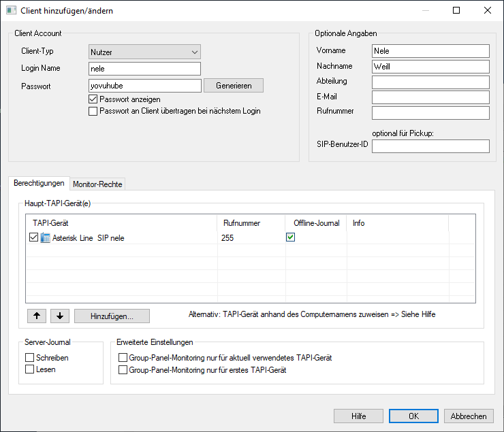This screenshot has width=504, height=432.
Task: Open Hilfe from the bottom buttons
Action: pyautogui.click(x=358, y=416)
